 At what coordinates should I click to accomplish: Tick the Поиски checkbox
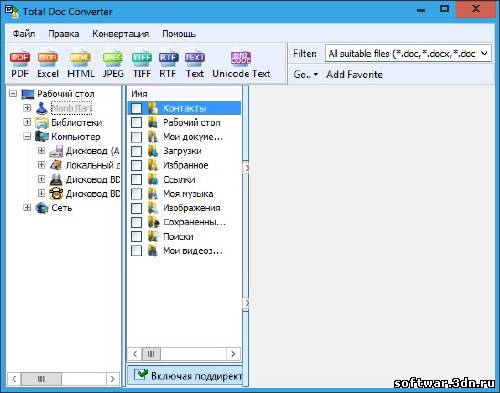coord(136,237)
